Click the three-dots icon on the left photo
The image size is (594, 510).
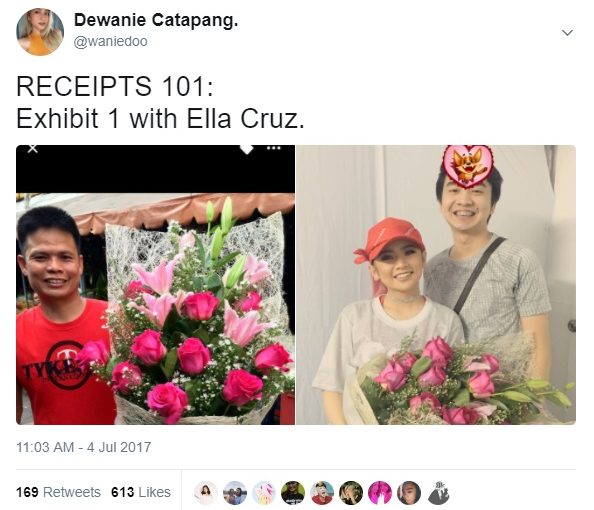coord(274,148)
